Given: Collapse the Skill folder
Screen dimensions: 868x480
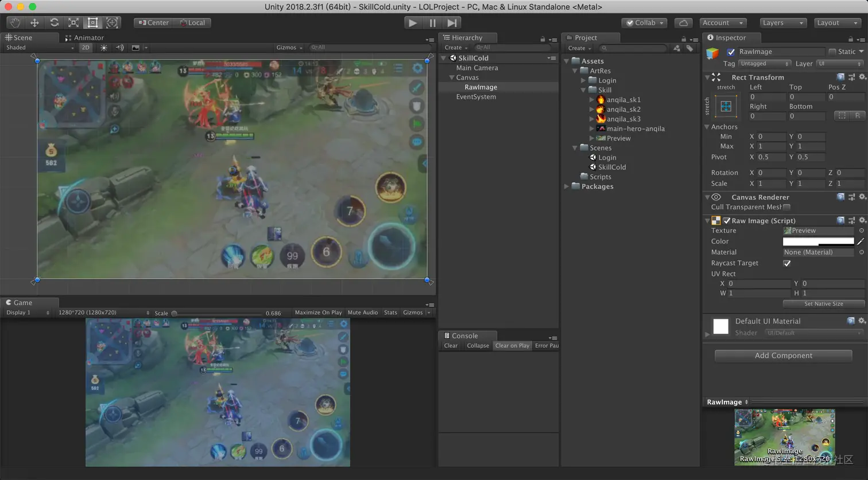Looking at the screenshot, I should pos(583,90).
